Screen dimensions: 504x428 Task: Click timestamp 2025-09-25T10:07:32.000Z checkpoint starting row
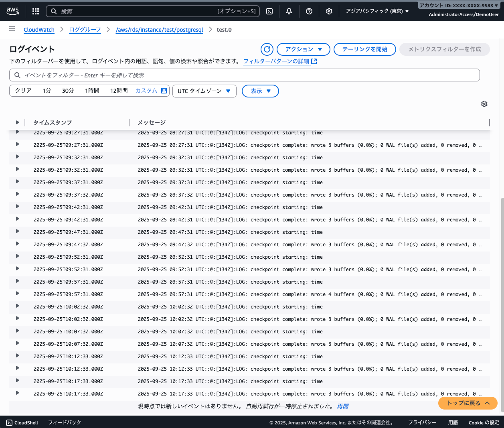click(68, 331)
